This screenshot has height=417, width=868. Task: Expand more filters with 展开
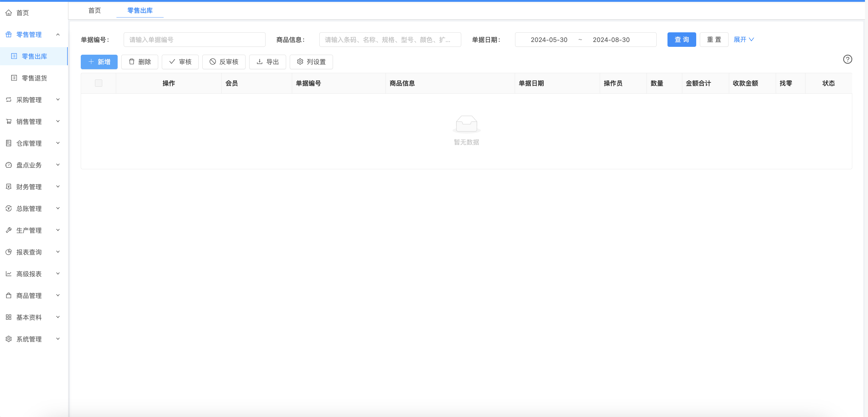tap(743, 40)
